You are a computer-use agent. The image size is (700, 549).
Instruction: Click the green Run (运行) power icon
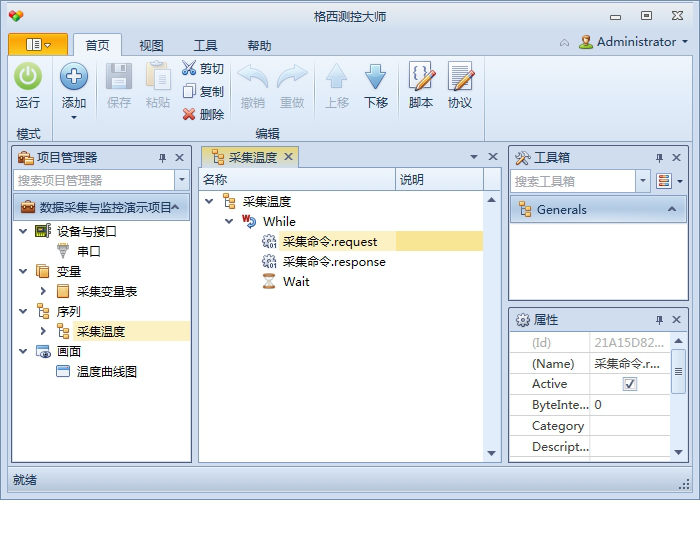28,78
